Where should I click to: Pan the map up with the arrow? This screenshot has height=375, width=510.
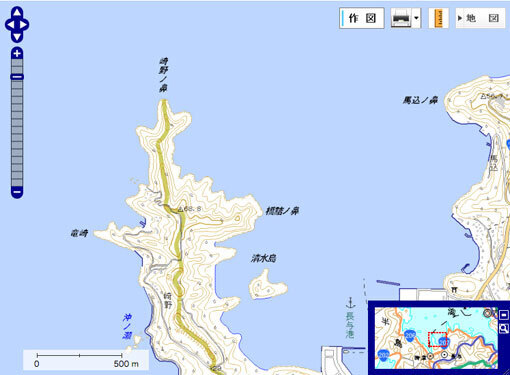pyautogui.click(x=17, y=13)
